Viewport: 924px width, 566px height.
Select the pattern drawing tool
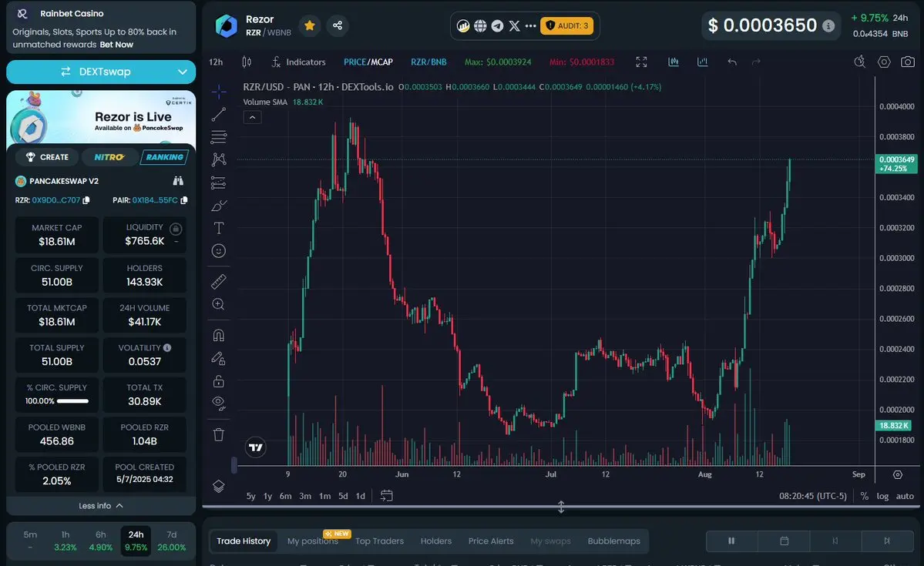219,159
